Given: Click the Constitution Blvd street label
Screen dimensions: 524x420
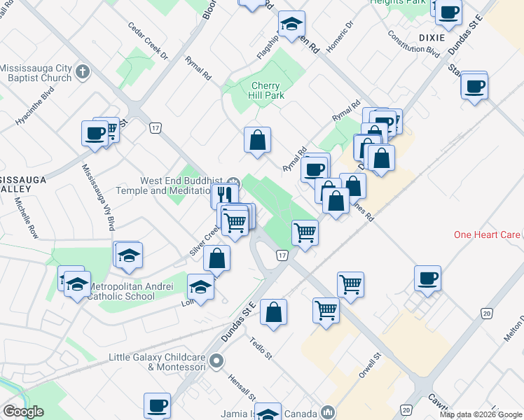Looking at the screenshot, I should click(x=414, y=44).
